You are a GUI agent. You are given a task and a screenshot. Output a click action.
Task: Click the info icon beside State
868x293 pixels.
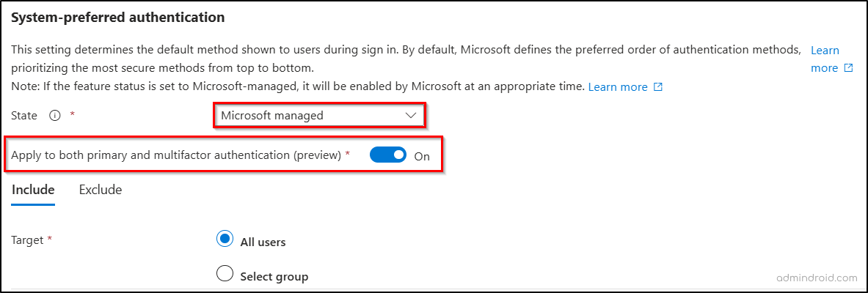pyautogui.click(x=54, y=115)
